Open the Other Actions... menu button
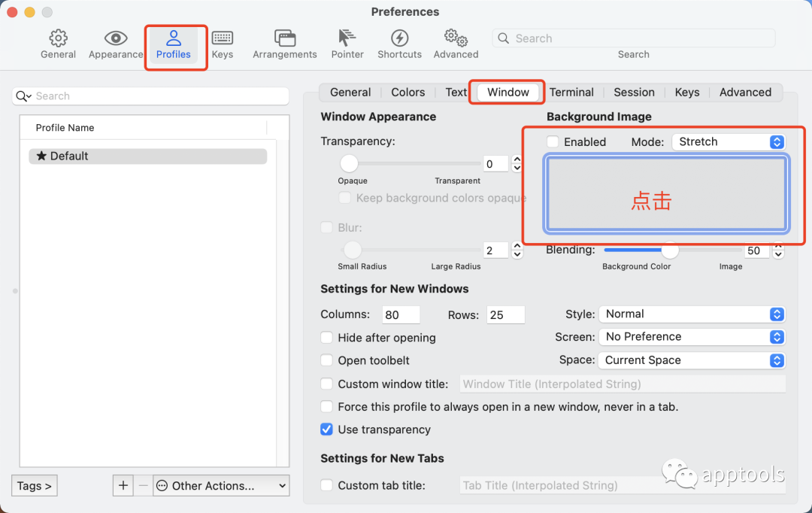The height and width of the screenshot is (513, 812). tap(221, 486)
